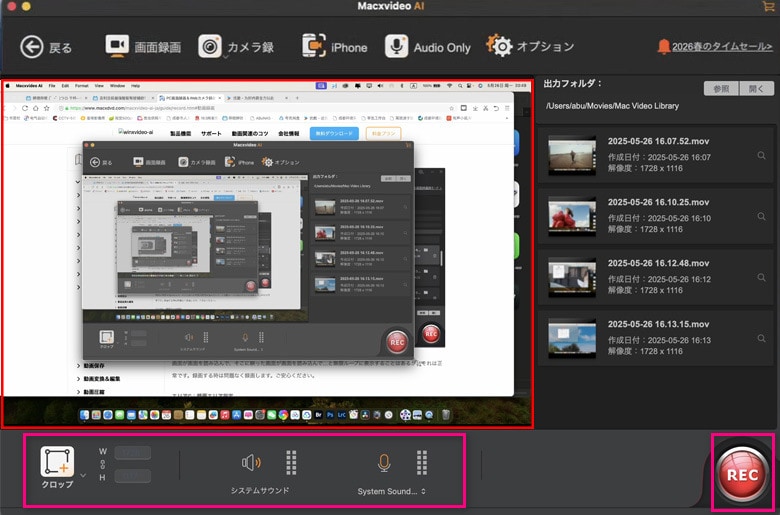This screenshot has width=780, height=515.
Task: Click 作成日付 2025-05-26 16:13 text
Action: tap(659, 340)
